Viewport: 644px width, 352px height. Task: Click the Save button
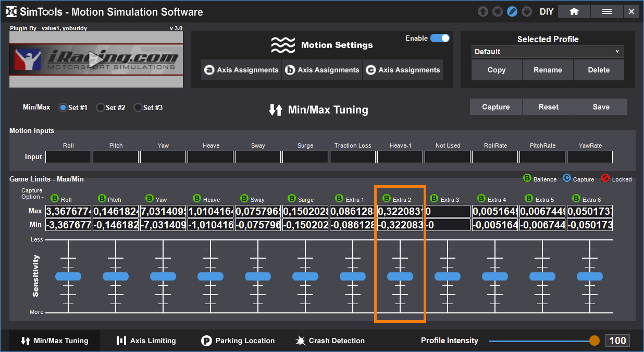[x=601, y=107]
